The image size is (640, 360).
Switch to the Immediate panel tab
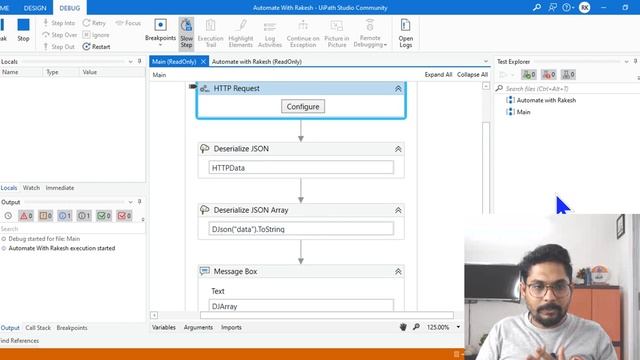(60, 188)
